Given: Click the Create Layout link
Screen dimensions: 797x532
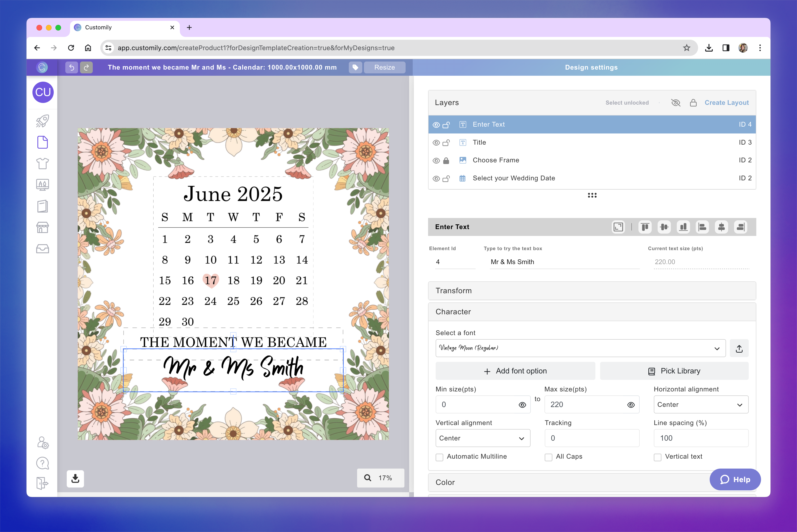Looking at the screenshot, I should click(726, 103).
